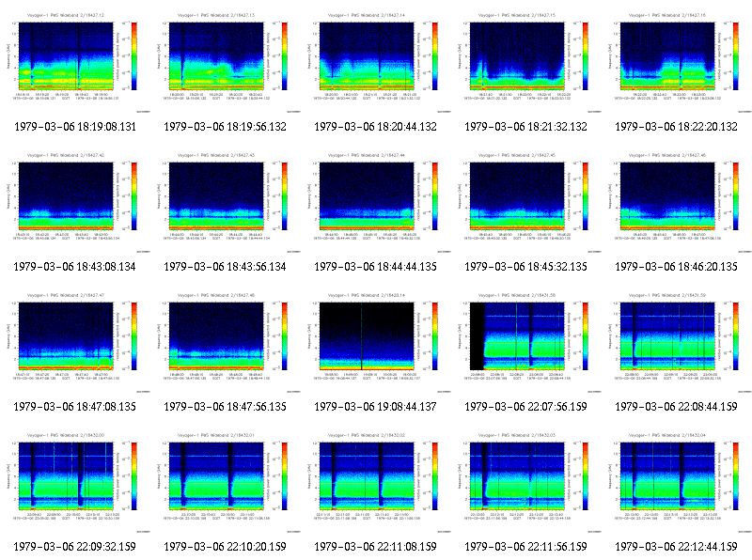
Task: Click the caption 1979-03-06 18:47:08.135
Action: click(x=75, y=407)
